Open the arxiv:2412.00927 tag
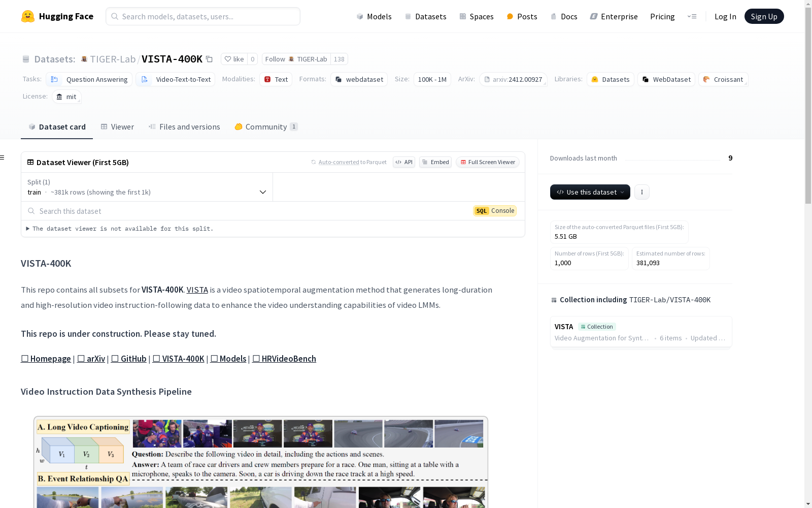 pyautogui.click(x=513, y=79)
